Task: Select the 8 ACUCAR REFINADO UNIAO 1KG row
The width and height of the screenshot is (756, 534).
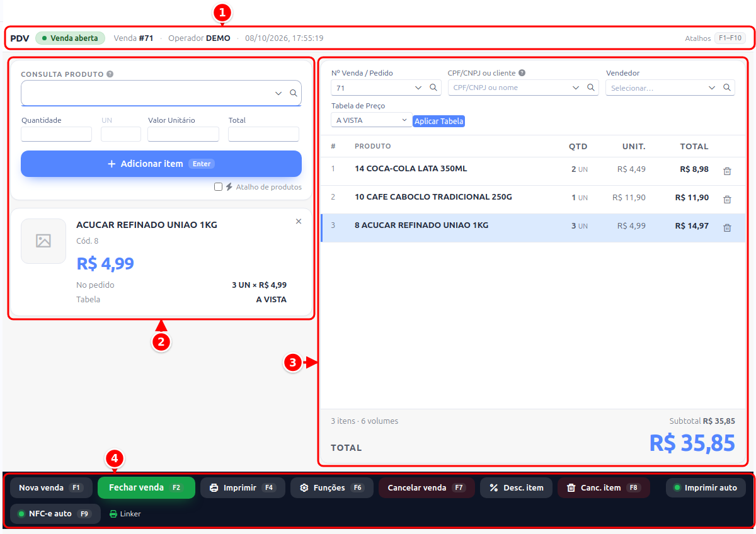Action: [x=533, y=228]
